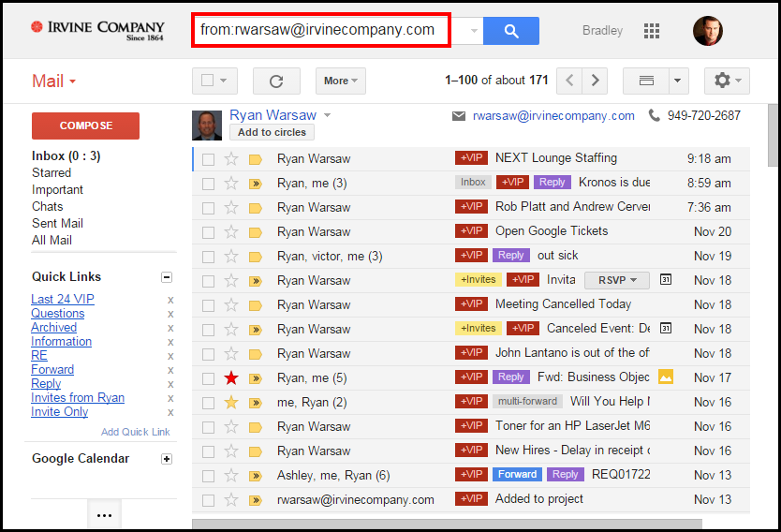The image size is (781, 532).
Task: Click the phone icon next to 949-720-2687
Action: [x=654, y=115]
